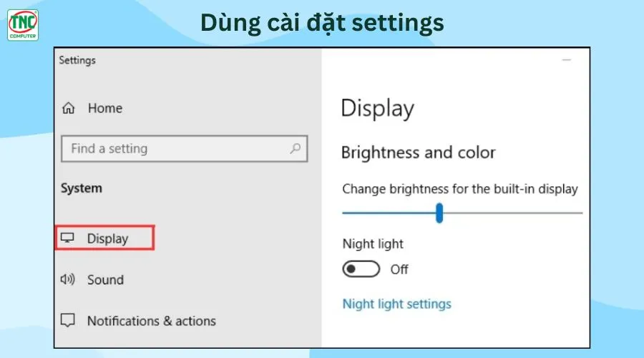Click the Notifications speech bubble icon

tap(68, 320)
